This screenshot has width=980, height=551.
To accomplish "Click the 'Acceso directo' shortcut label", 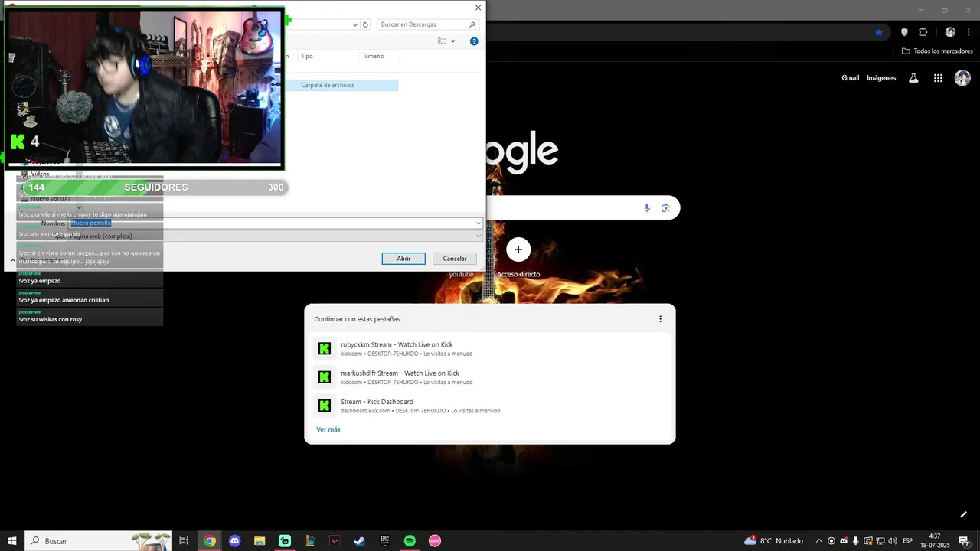I will pyautogui.click(x=518, y=274).
